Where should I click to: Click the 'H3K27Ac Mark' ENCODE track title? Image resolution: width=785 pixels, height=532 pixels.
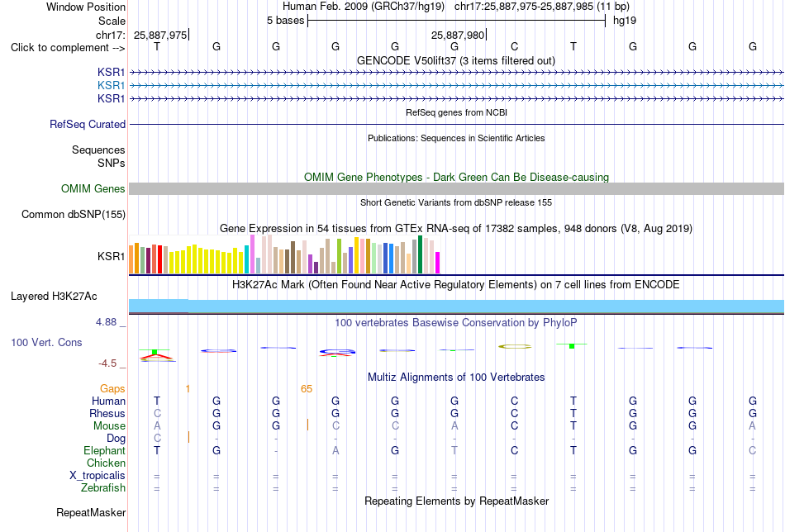pyautogui.click(x=456, y=285)
